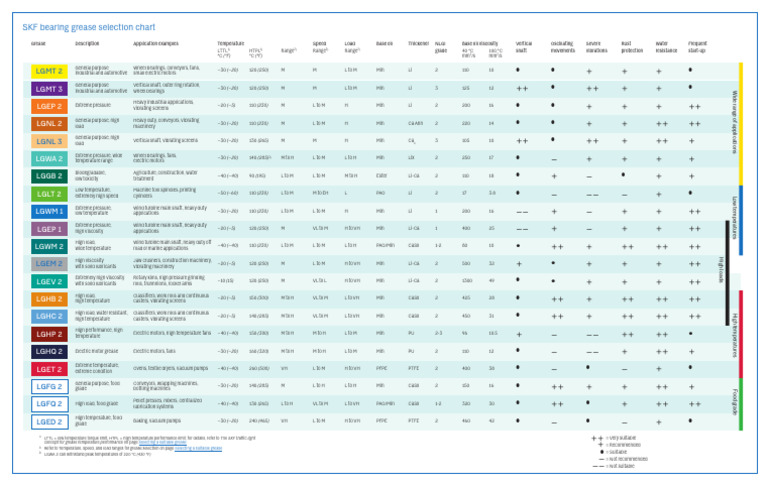This screenshot has height=485, width=768.
Task: Click the green food grade category bar
Action: pos(741,404)
